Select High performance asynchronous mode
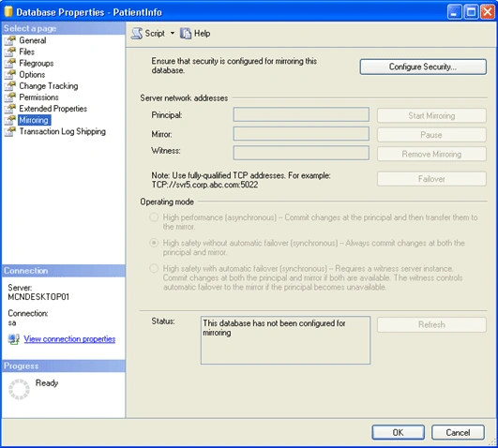 pos(154,217)
